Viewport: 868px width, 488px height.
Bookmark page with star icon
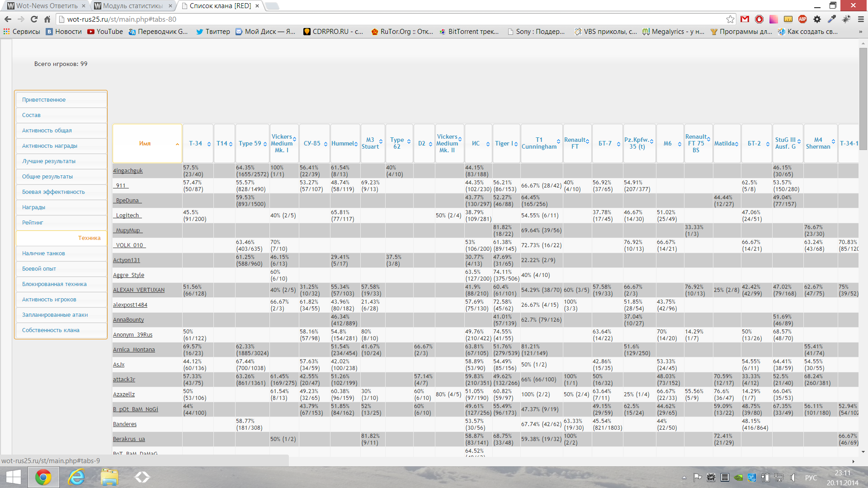(730, 19)
